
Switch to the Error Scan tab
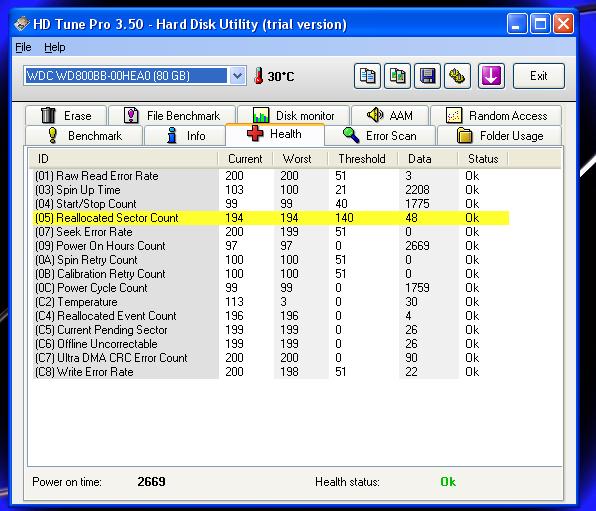tap(380, 136)
